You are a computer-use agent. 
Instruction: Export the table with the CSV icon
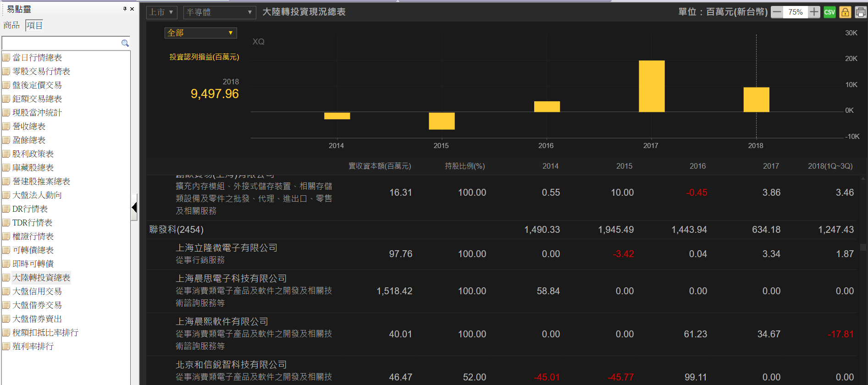829,12
